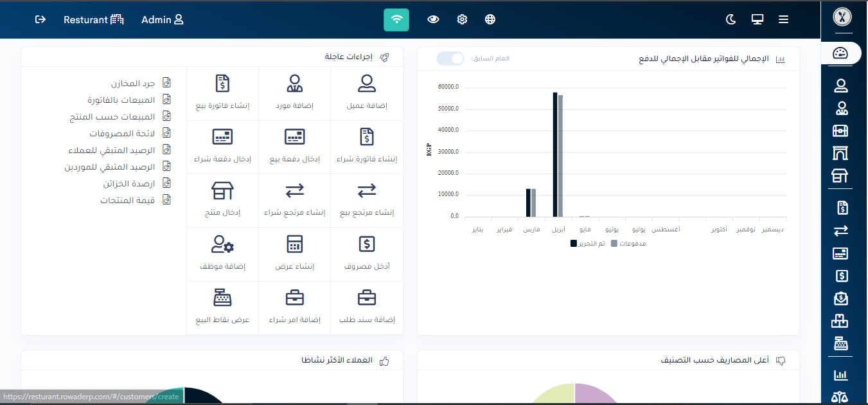Image resolution: width=868 pixels, height=405 pixels.
Task: Open View POS (عرض نقاط البيع) register icon
Action: (222, 298)
